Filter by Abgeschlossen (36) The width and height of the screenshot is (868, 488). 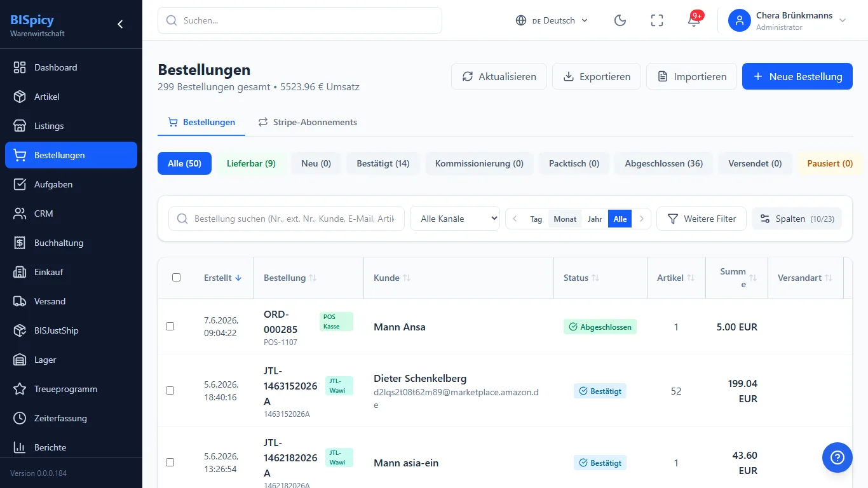click(664, 163)
